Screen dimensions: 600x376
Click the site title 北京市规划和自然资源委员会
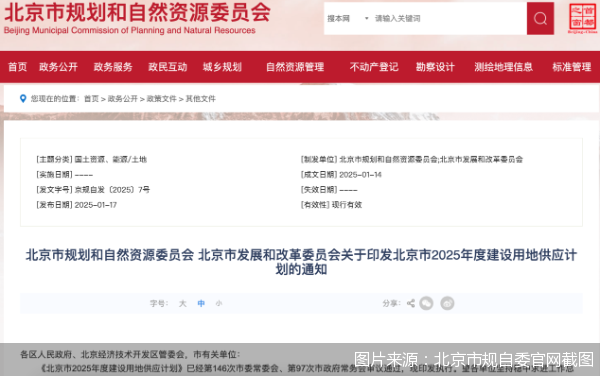137,12
